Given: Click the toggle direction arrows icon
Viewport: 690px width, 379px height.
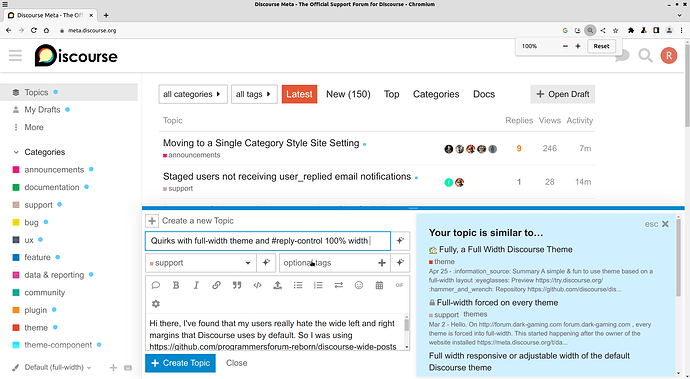Looking at the screenshot, I should click(338, 285).
